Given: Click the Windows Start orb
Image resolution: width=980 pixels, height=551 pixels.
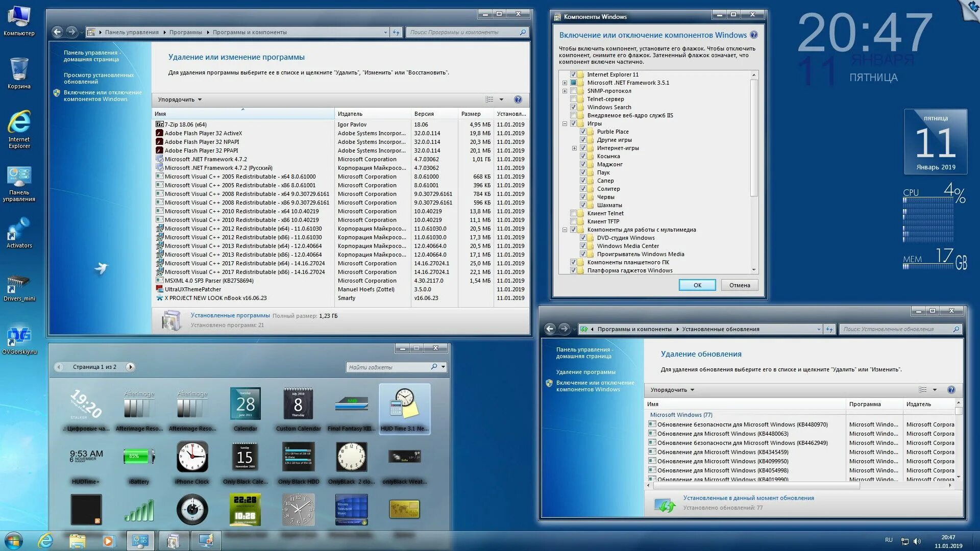Looking at the screenshot, I should [x=14, y=540].
